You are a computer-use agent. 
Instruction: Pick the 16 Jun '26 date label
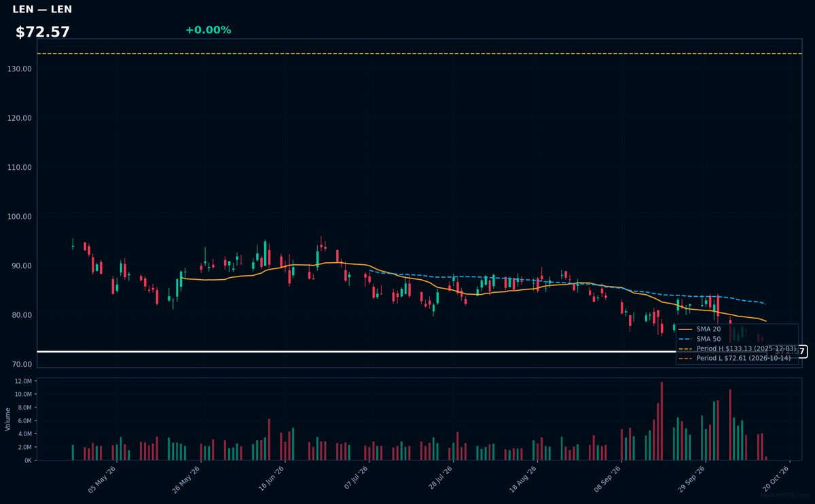tap(271, 479)
